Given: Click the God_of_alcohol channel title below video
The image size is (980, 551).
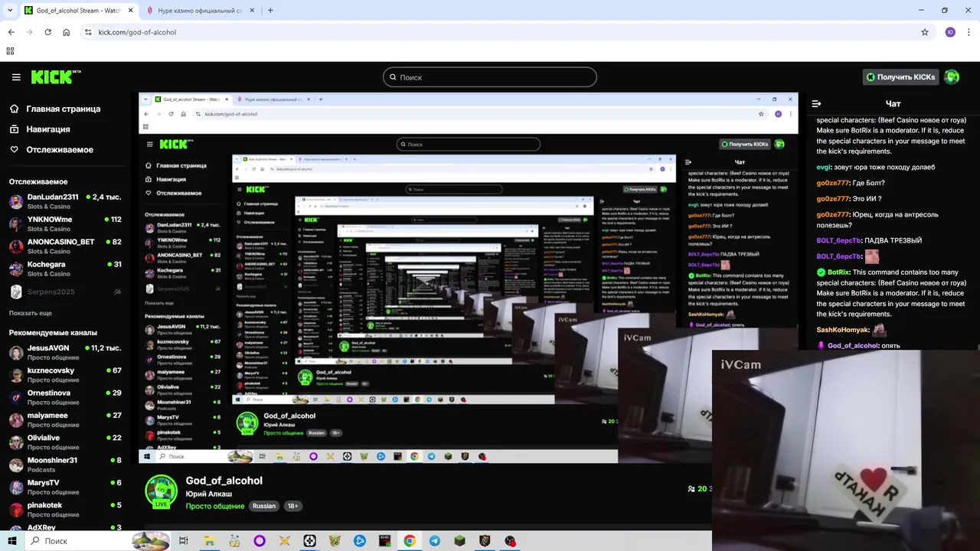Looking at the screenshot, I should click(224, 481).
